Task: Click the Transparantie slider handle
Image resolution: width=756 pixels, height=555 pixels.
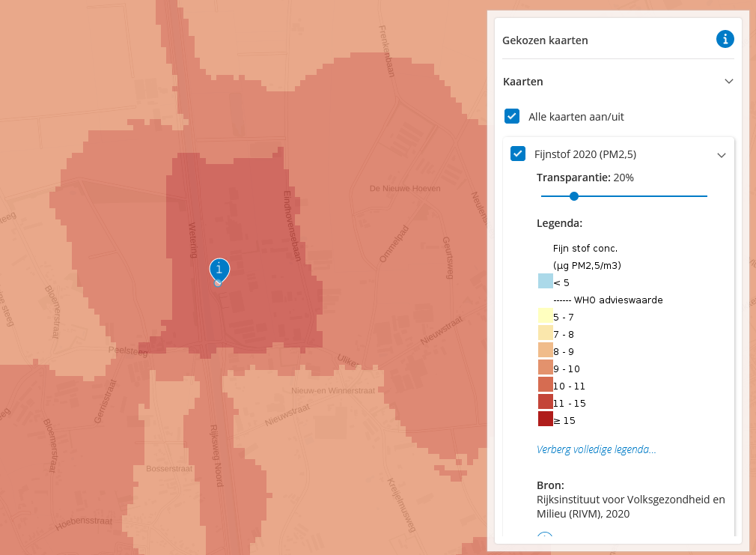Action: click(x=574, y=196)
